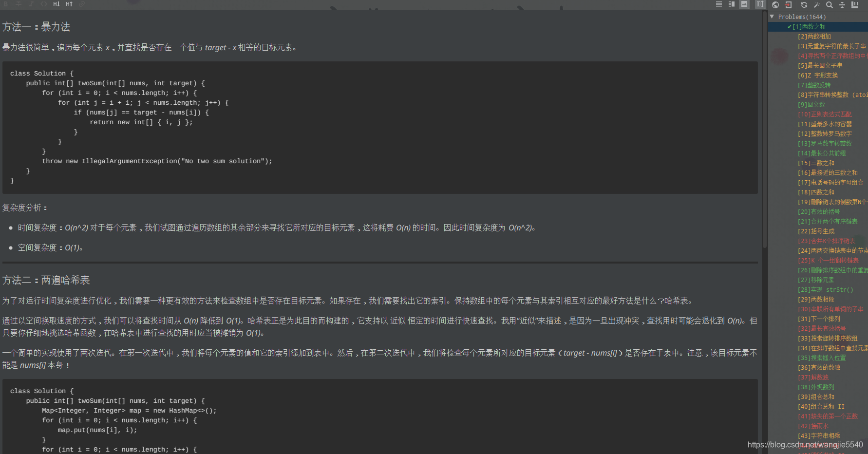Click the rightmost panel toolbar icon

tap(855, 5)
